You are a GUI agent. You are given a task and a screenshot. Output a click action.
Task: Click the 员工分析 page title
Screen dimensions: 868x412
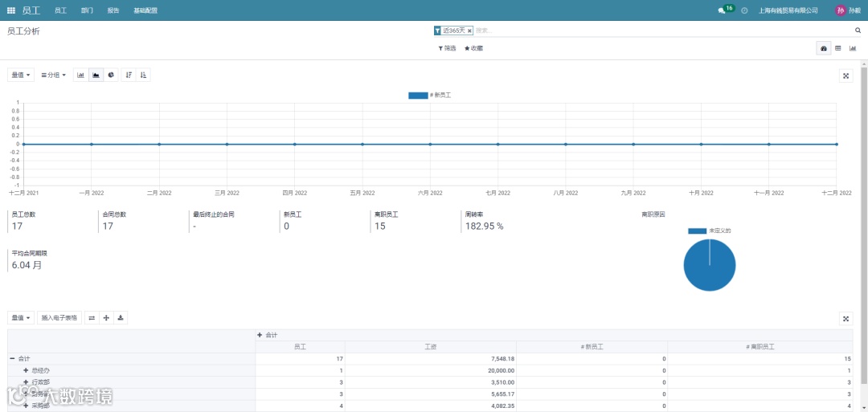(23, 31)
